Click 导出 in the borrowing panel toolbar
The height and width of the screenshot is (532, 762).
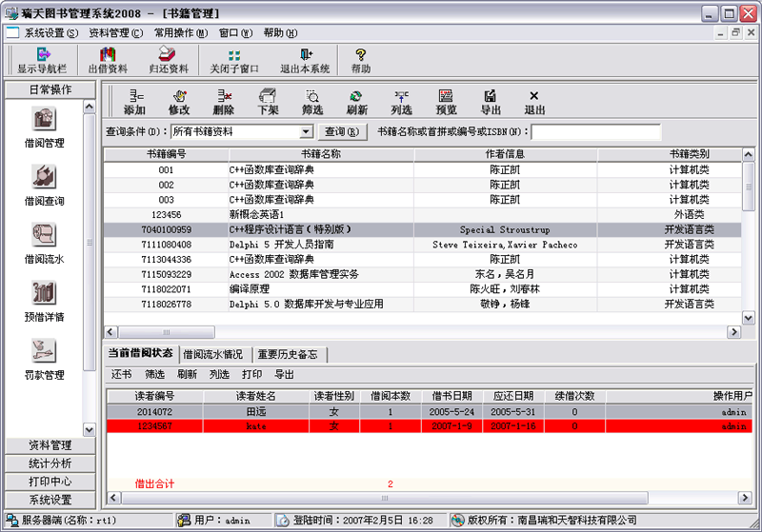284,374
